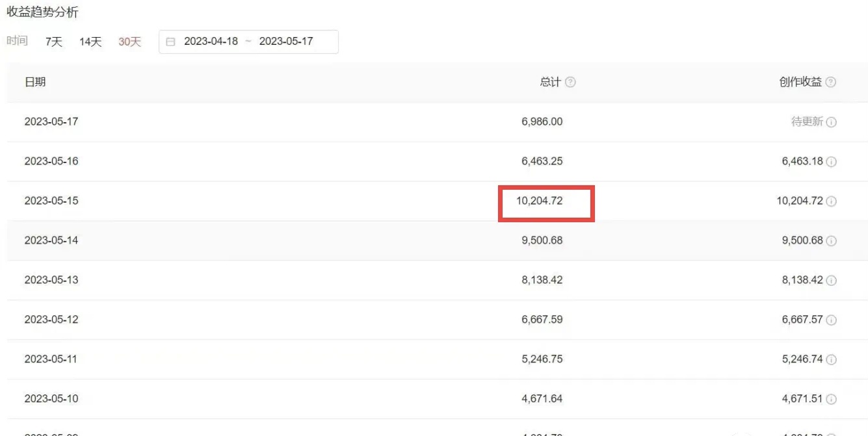Select the 2023-05-14 row date
Image resolution: width=868 pixels, height=436 pixels.
[x=51, y=240]
